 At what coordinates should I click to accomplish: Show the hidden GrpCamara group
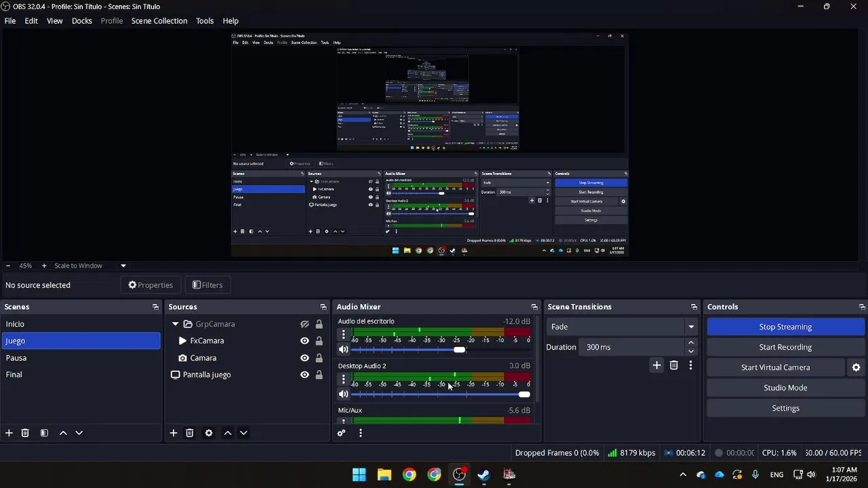point(304,324)
